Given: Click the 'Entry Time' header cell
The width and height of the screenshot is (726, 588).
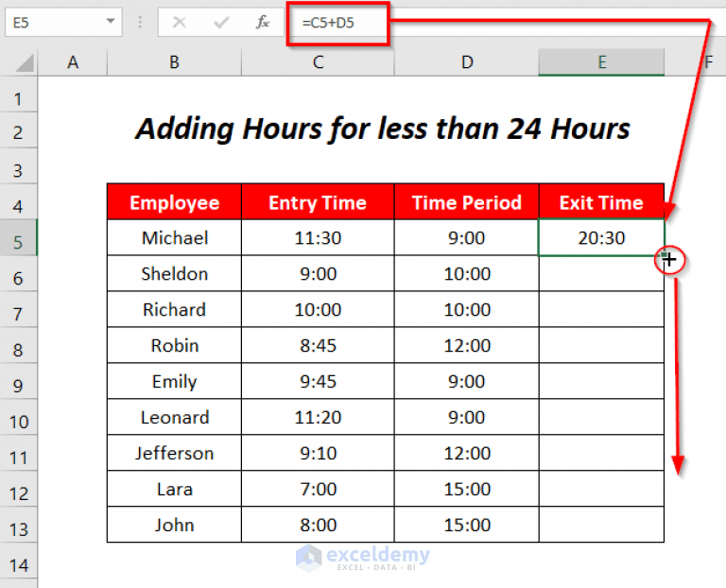Looking at the screenshot, I should coord(318,202).
